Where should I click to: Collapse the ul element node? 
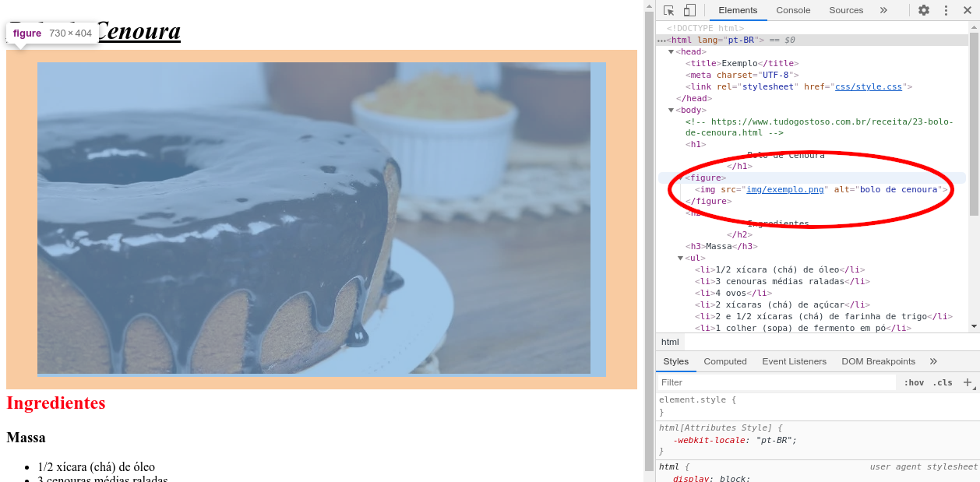tap(680, 259)
